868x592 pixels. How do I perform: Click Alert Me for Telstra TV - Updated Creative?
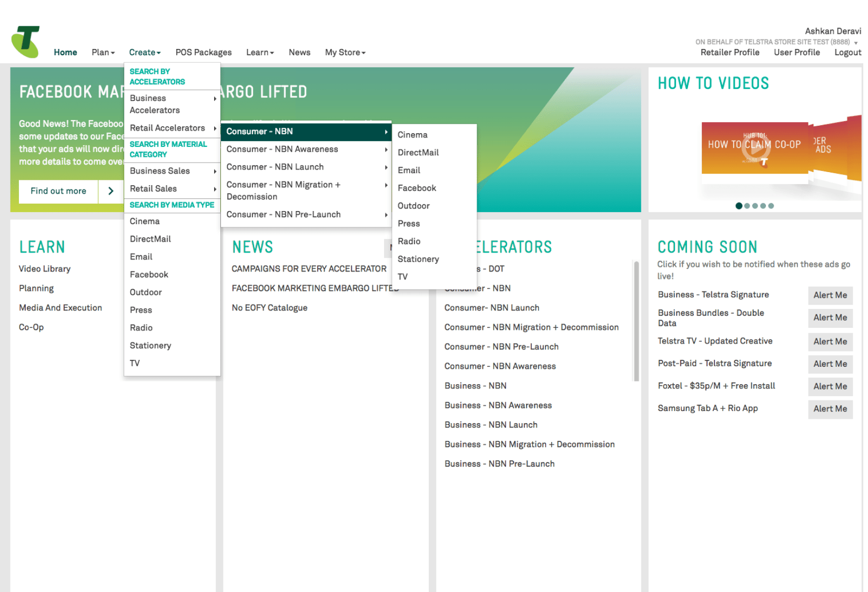click(x=830, y=342)
